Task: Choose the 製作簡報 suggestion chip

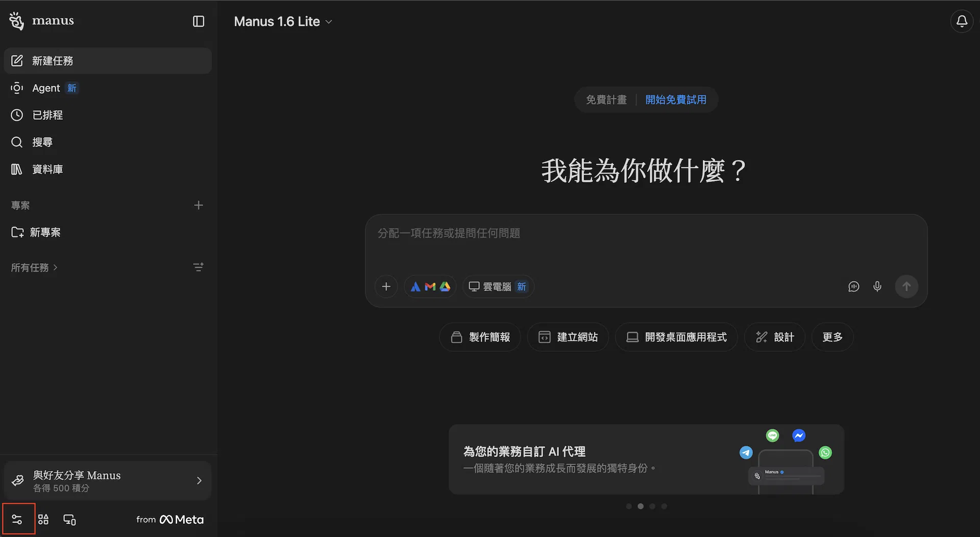Action: pyautogui.click(x=480, y=337)
